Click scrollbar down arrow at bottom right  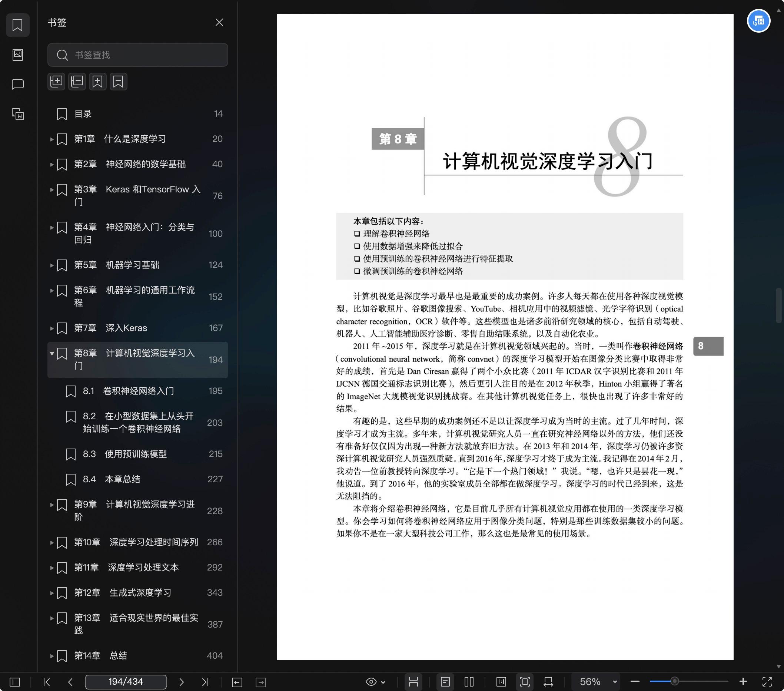click(x=778, y=667)
